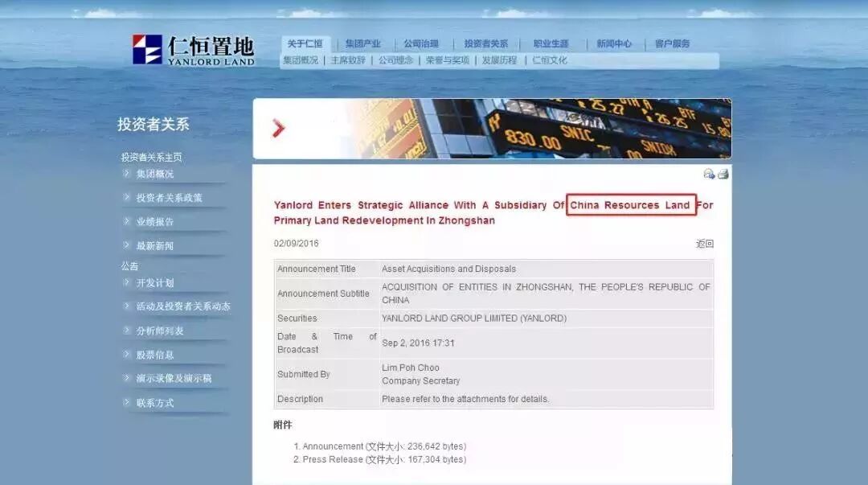Click the 附件 heading
This screenshot has height=485, width=868.
pyautogui.click(x=283, y=425)
